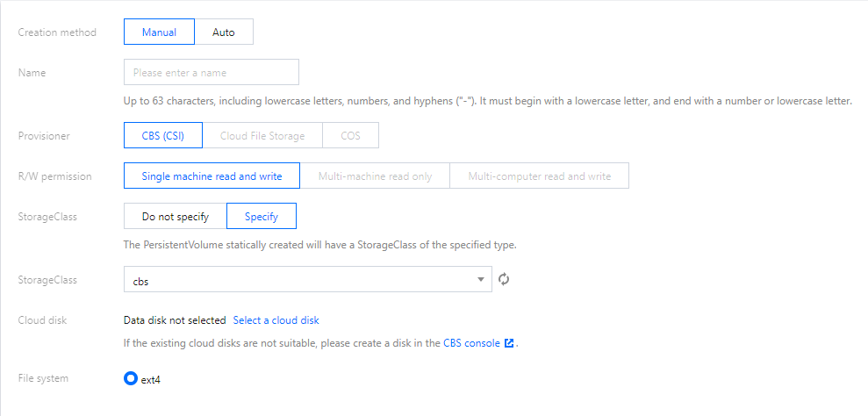The image size is (868, 416).
Task: Choose COS as provisioner
Action: click(350, 136)
